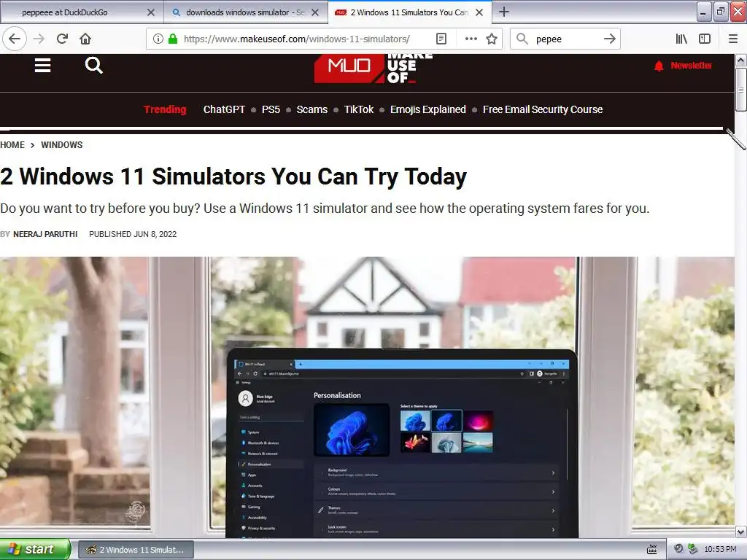This screenshot has width=747, height=560.
Task: Open the Firefox hamburger menu
Action: [x=733, y=39]
